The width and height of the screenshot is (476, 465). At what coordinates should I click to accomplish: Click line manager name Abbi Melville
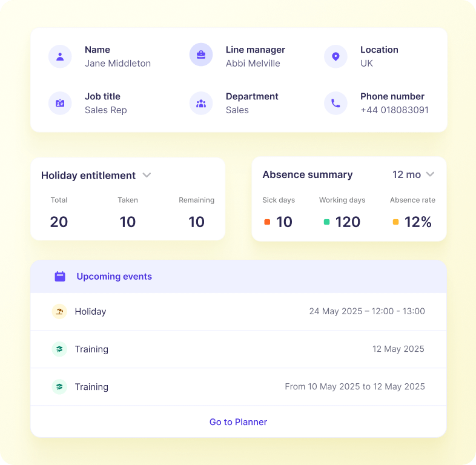(253, 64)
